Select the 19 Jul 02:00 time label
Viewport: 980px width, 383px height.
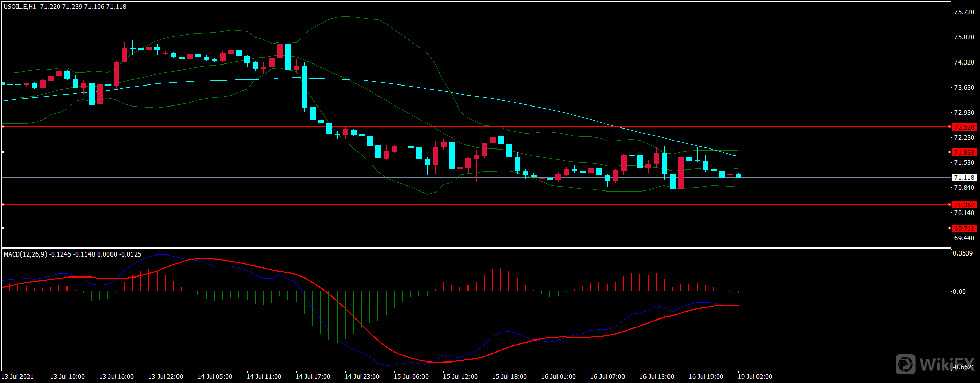(x=755, y=377)
